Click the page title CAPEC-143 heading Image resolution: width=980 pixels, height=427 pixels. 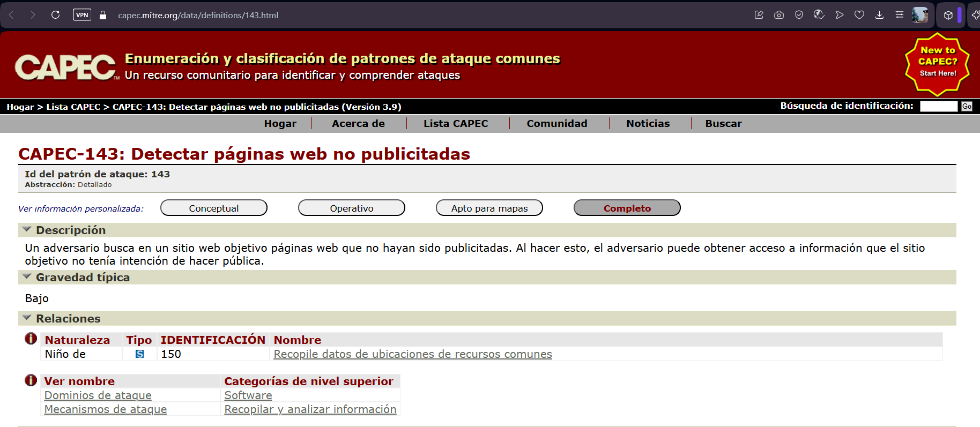click(244, 154)
